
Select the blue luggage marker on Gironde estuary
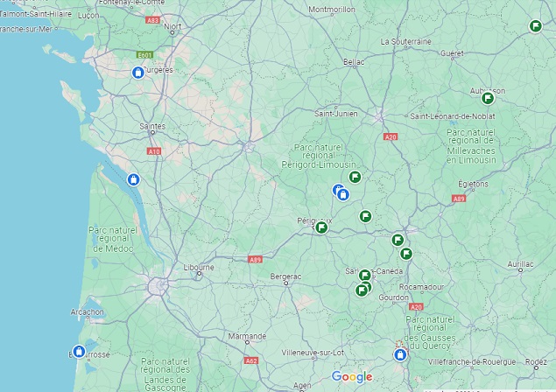tap(133, 179)
